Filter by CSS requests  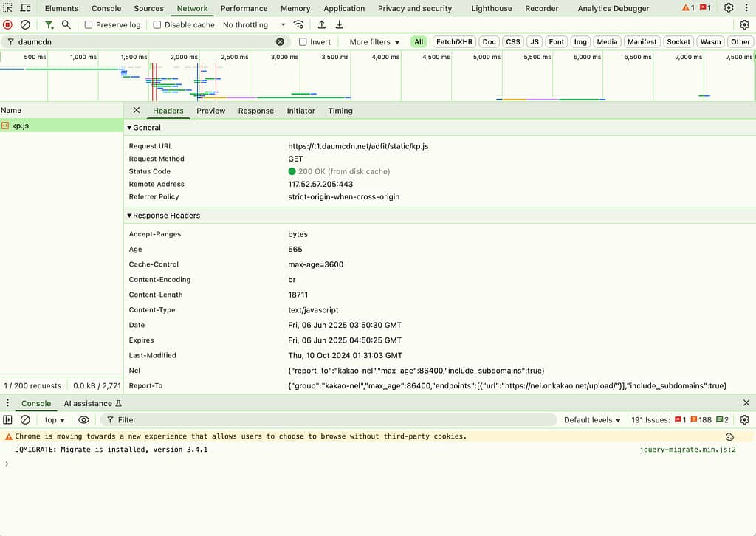[513, 42]
